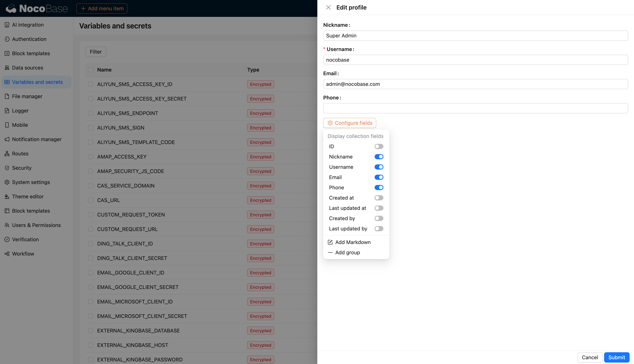
Task: Click the Users & Permissions icon
Action: pyautogui.click(x=7, y=225)
